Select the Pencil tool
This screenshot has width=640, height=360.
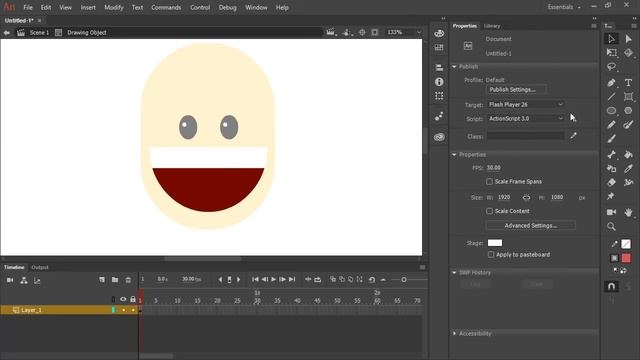611,124
